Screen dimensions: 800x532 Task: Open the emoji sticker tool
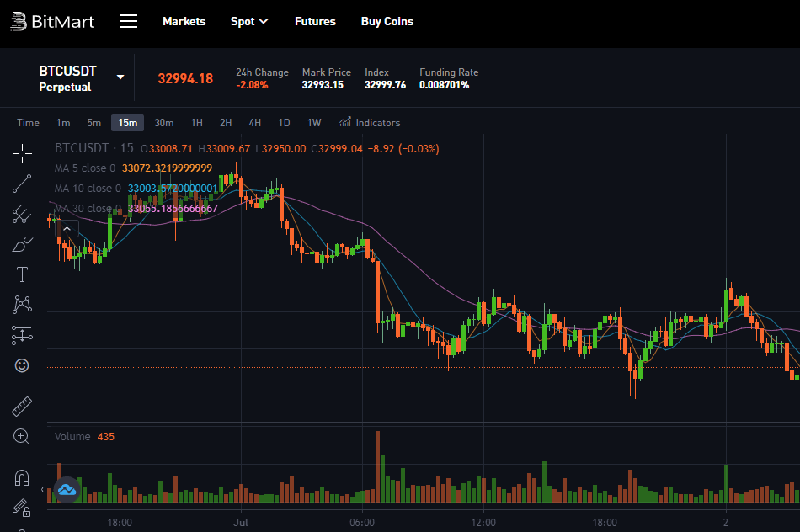tap(22, 365)
